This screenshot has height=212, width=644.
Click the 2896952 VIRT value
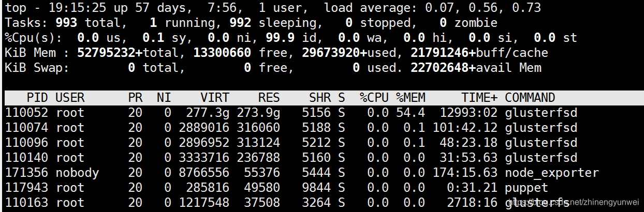click(x=204, y=143)
